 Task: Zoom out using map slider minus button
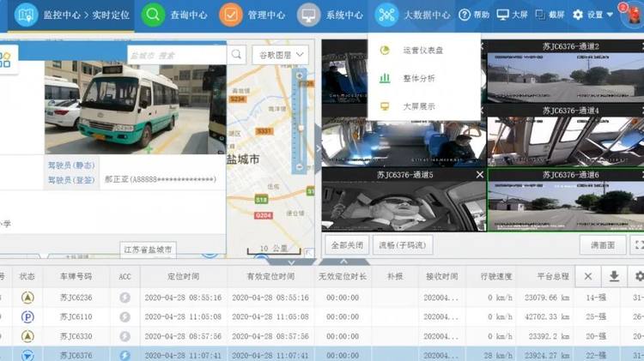(300, 167)
